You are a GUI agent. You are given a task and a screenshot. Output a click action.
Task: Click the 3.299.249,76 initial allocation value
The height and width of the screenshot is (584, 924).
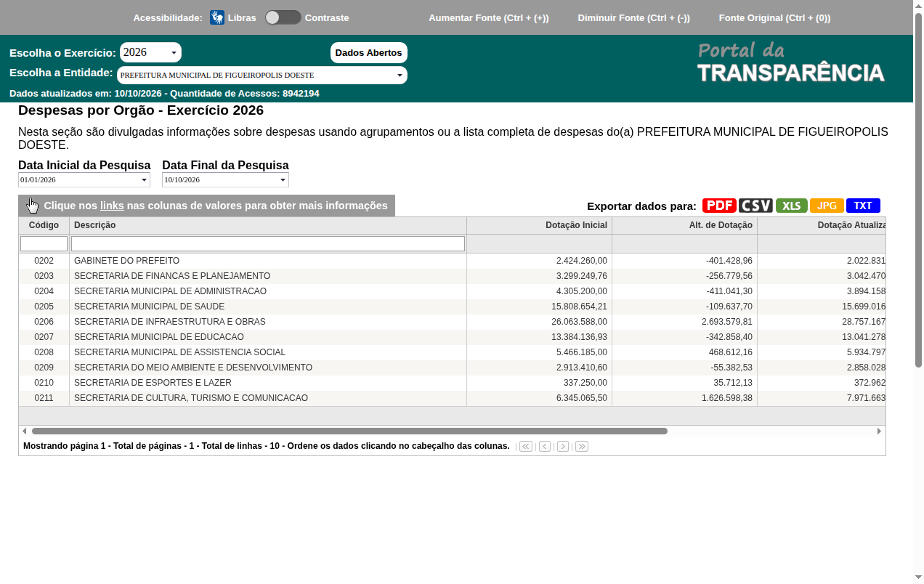coord(582,276)
